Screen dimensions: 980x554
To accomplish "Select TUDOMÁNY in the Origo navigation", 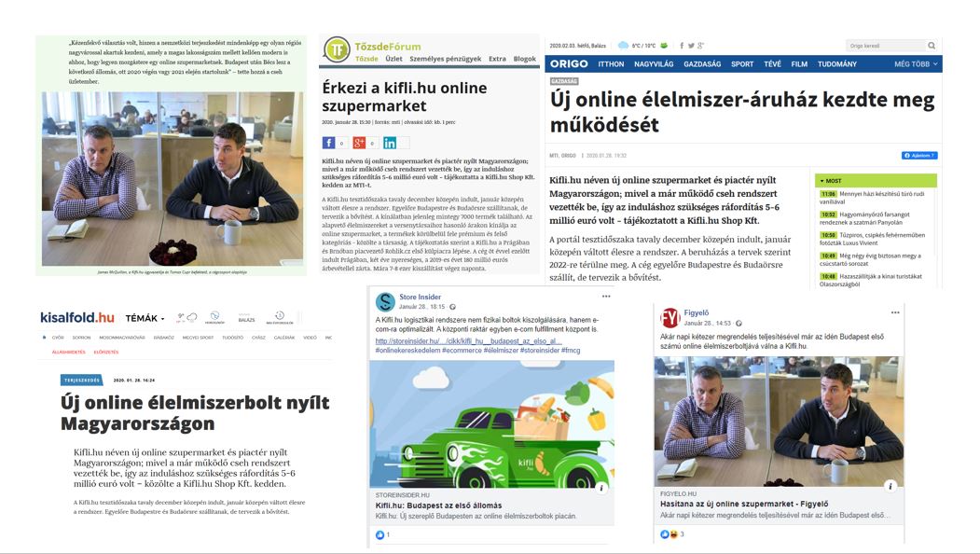I will [837, 64].
